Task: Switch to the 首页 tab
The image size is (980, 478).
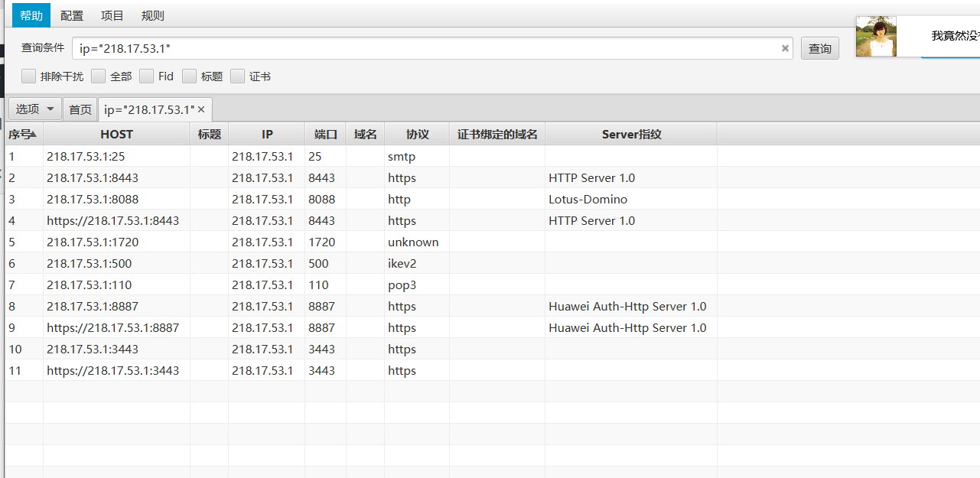Action: [80, 109]
